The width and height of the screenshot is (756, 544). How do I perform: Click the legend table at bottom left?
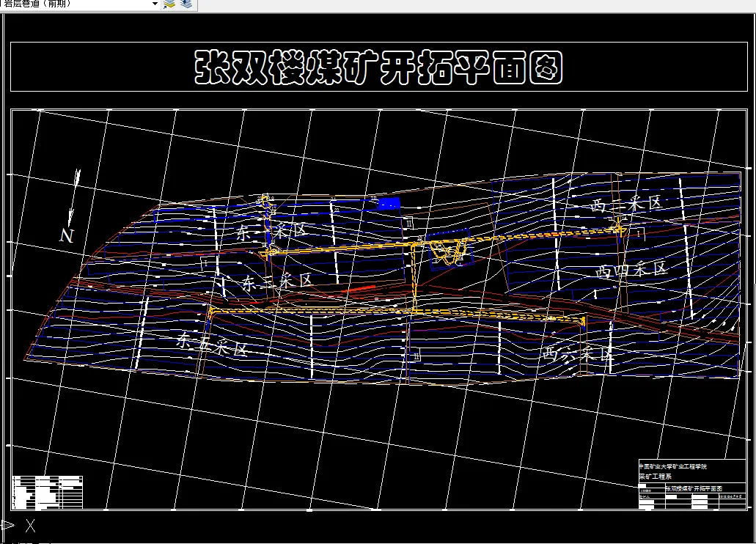pos(47,493)
